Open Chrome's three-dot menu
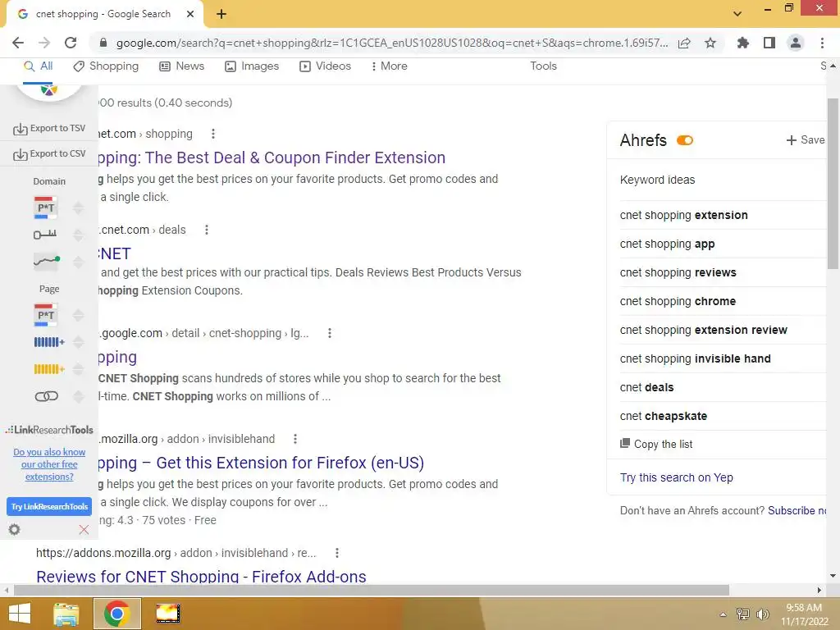The image size is (840, 630). coord(822,43)
